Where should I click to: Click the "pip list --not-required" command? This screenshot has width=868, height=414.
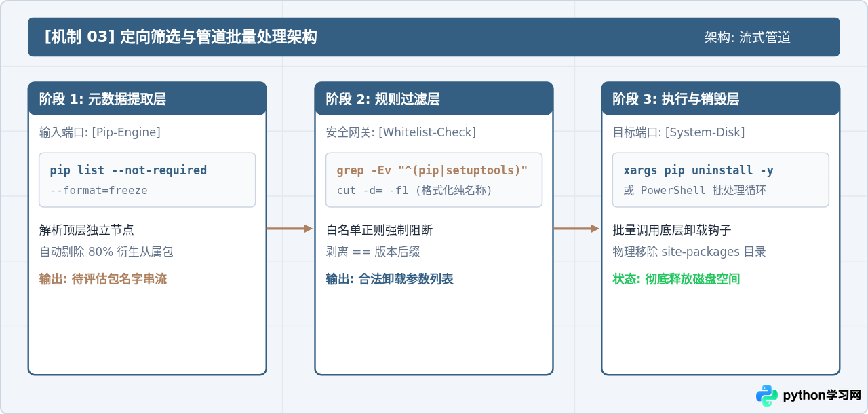[x=128, y=170]
